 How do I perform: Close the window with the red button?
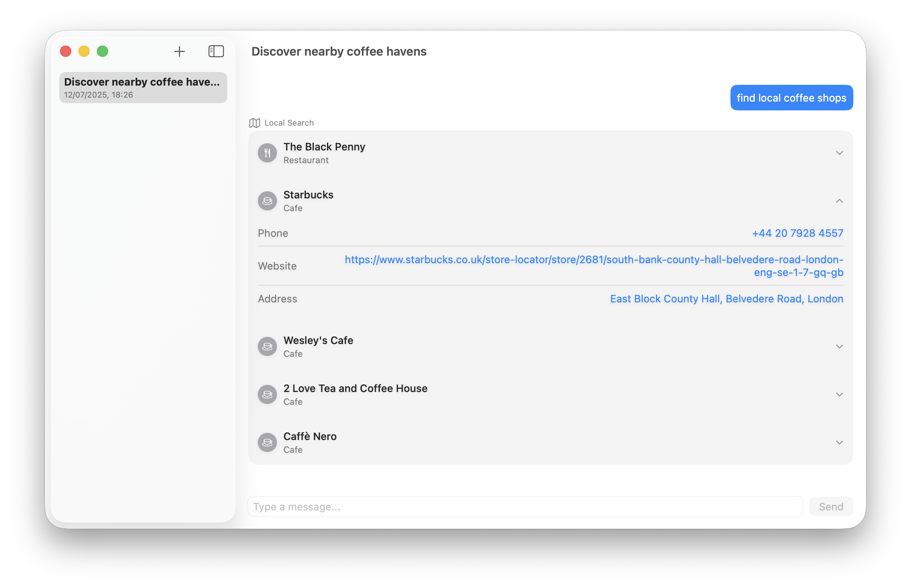pos(66,51)
